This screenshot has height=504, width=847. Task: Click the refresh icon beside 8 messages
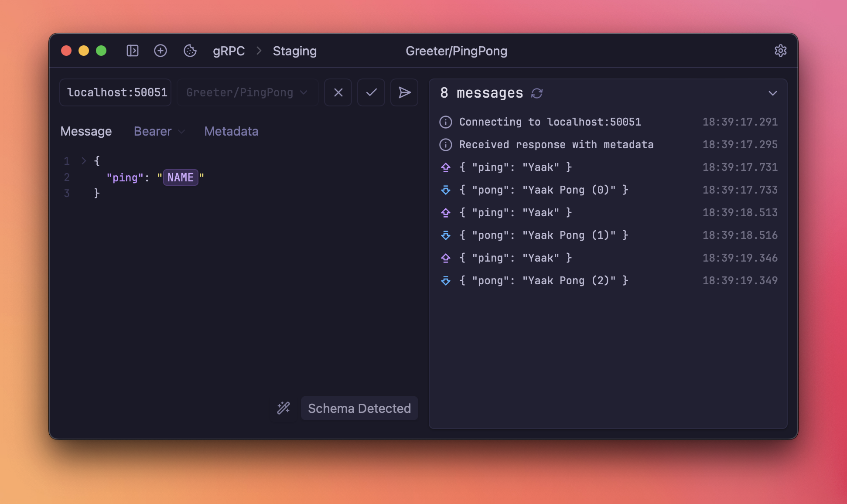pos(537,93)
